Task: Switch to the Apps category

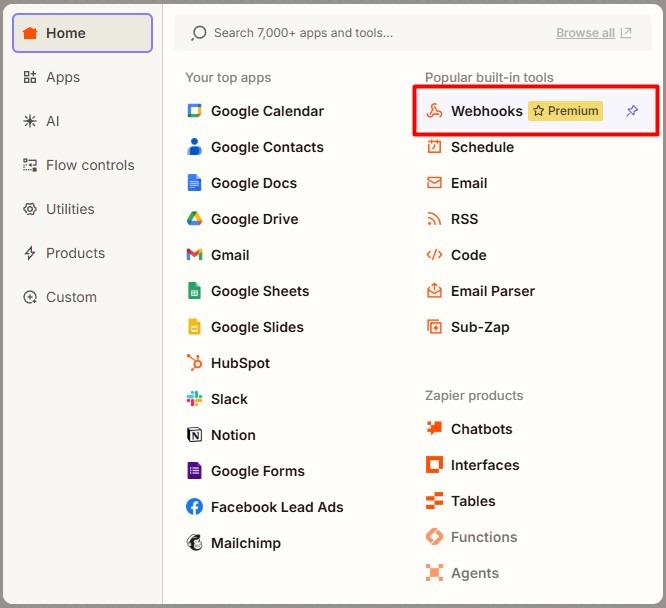Action: coord(62,77)
